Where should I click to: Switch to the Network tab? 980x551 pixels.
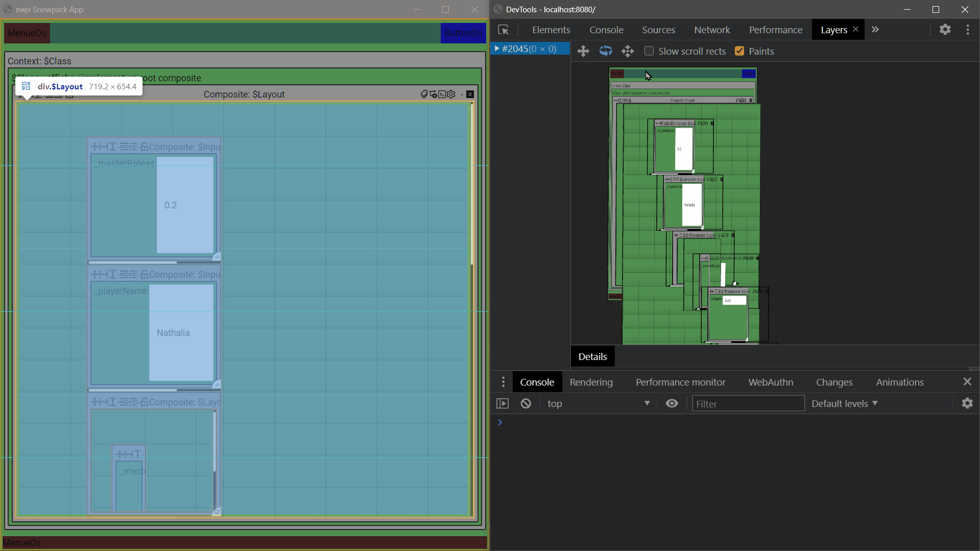tap(712, 30)
